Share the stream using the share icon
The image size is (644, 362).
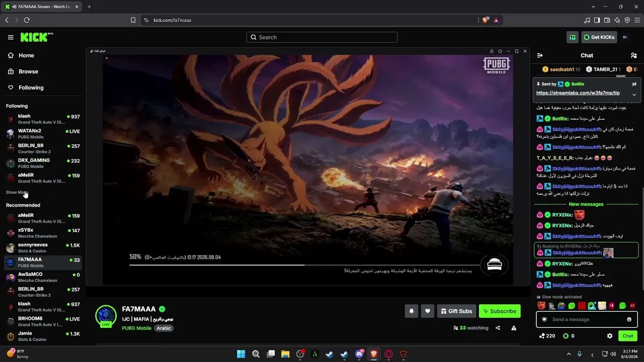point(498,328)
